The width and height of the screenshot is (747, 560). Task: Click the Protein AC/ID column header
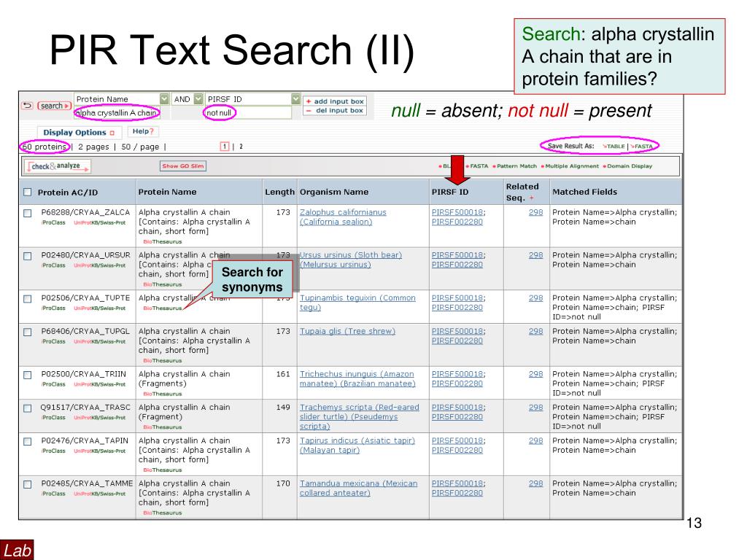pos(68,192)
